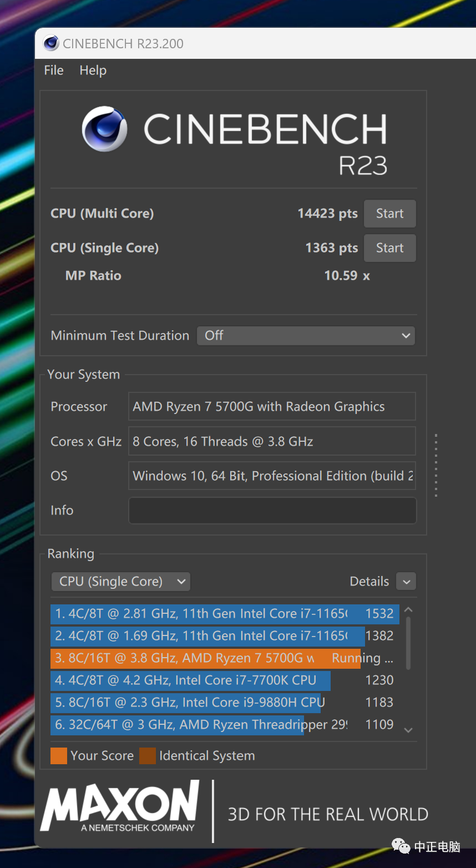Screen dimensions: 476x868
Task: Click the MP Ratio value 10.59 x
Action: [x=347, y=276]
